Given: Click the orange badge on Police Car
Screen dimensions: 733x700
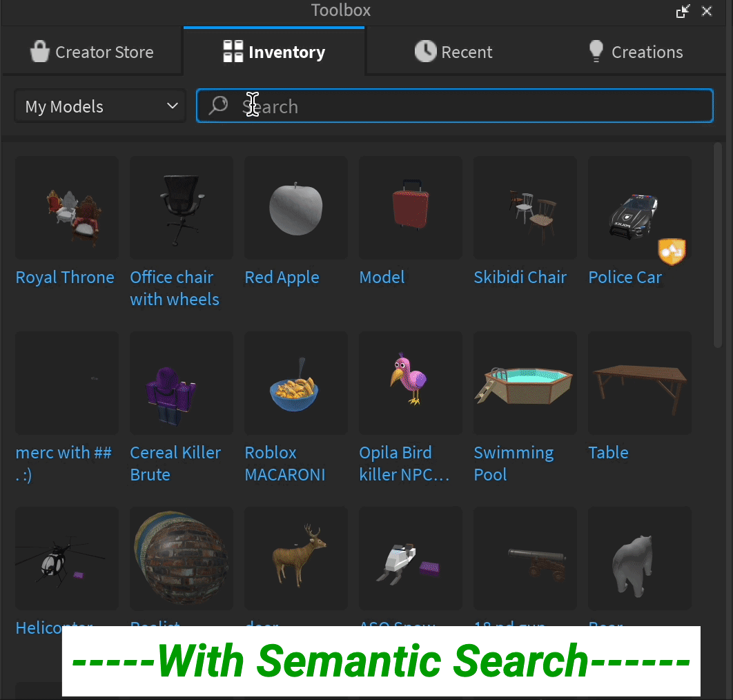Looking at the screenshot, I should point(672,251).
